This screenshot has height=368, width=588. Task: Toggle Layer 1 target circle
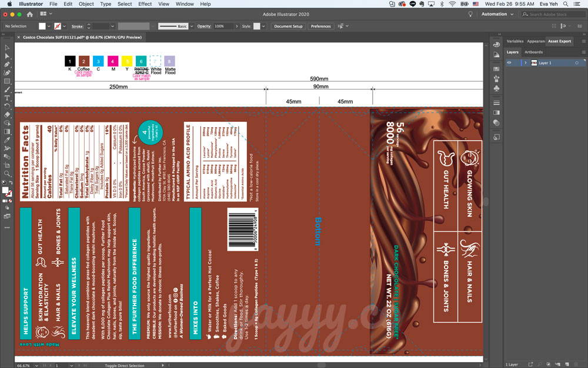[x=577, y=63]
